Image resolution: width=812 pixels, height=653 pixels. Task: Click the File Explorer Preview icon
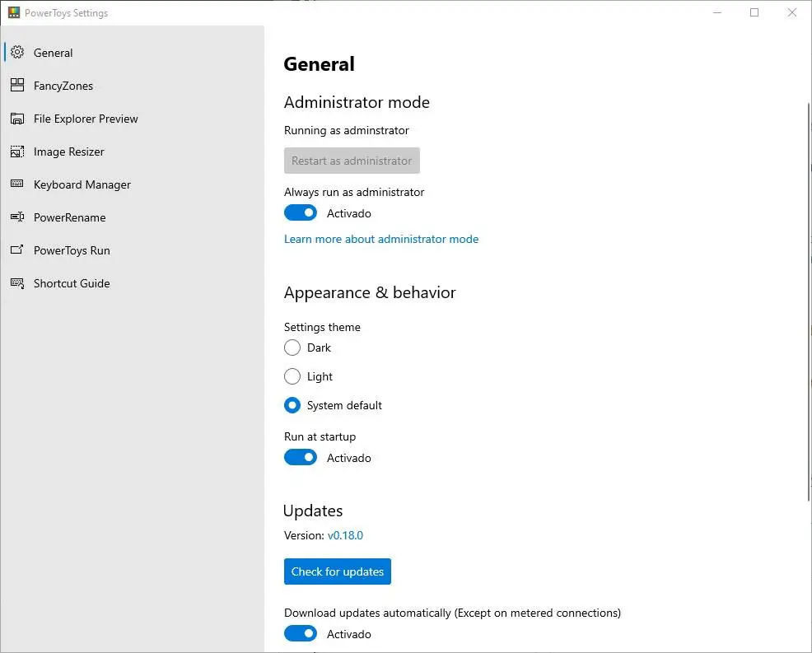click(17, 119)
